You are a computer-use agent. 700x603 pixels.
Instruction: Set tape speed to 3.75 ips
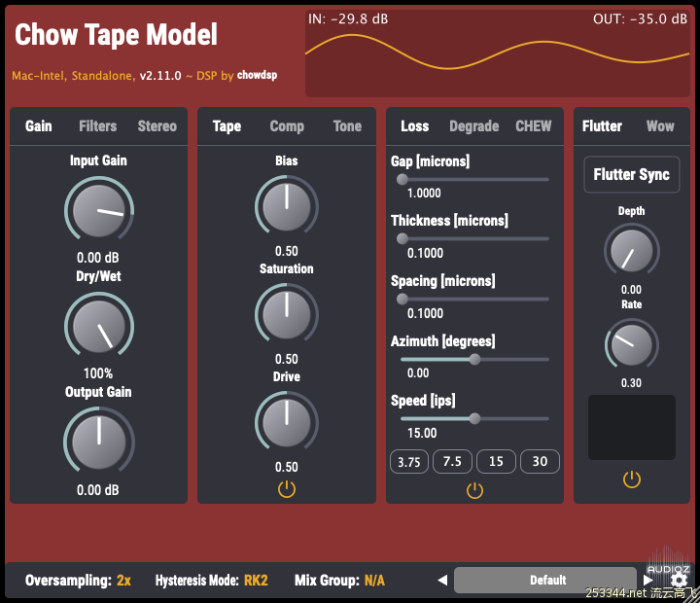[409, 461]
